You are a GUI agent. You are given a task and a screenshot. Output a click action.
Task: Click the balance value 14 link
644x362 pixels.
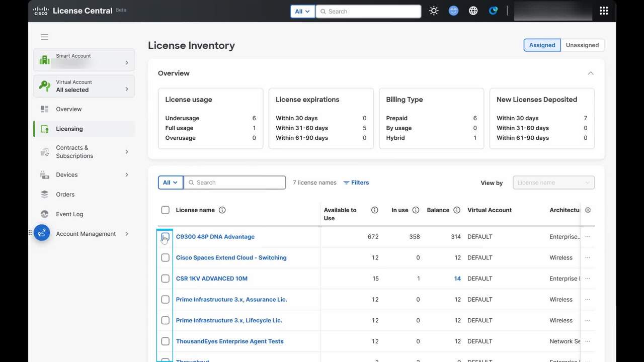tap(457, 279)
